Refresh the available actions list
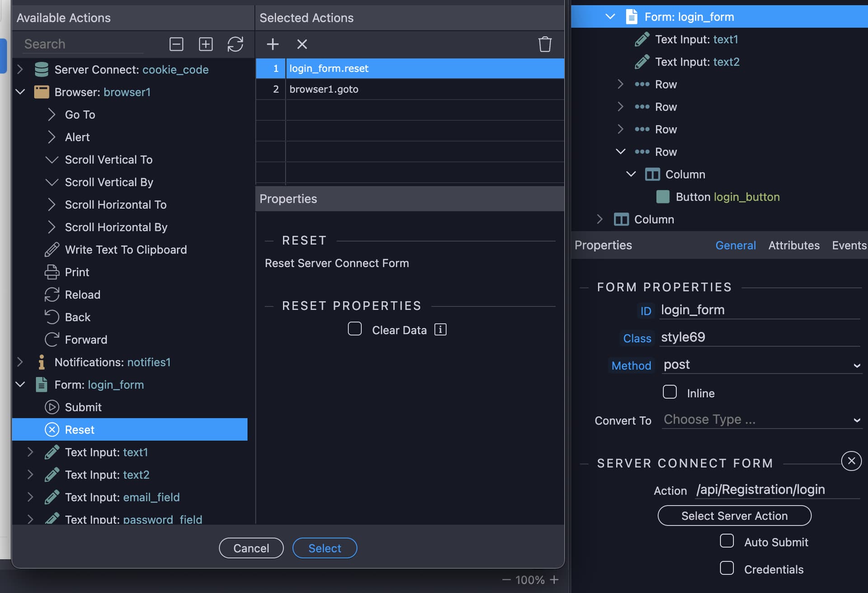This screenshot has height=593, width=868. [x=235, y=44]
